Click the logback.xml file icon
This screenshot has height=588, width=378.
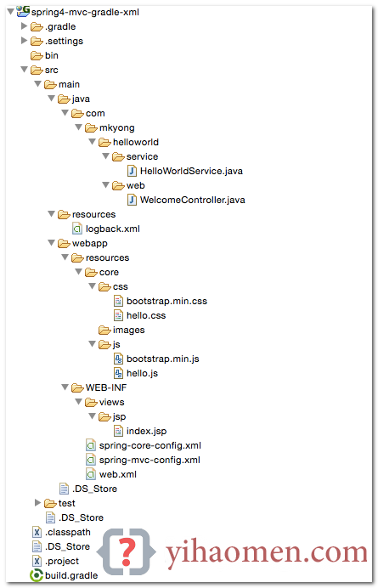[77, 229]
